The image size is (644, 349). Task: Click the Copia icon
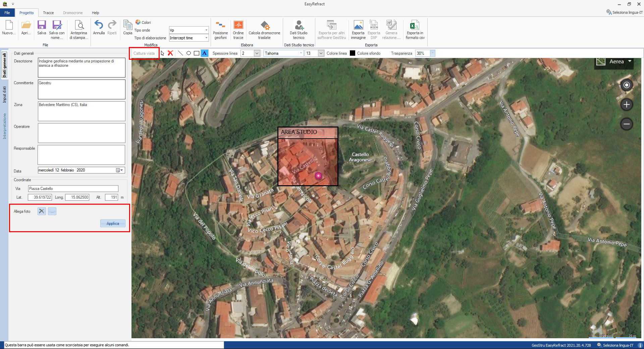pos(128,28)
